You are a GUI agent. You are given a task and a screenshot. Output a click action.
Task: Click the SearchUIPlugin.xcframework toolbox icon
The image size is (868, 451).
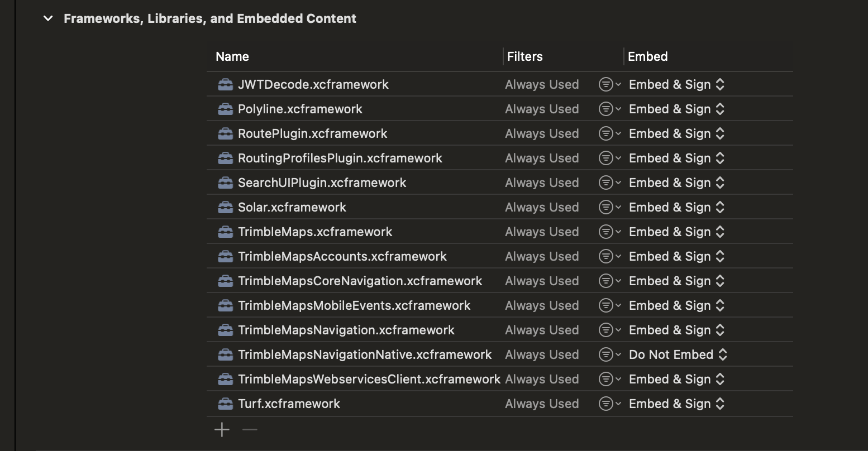point(225,183)
